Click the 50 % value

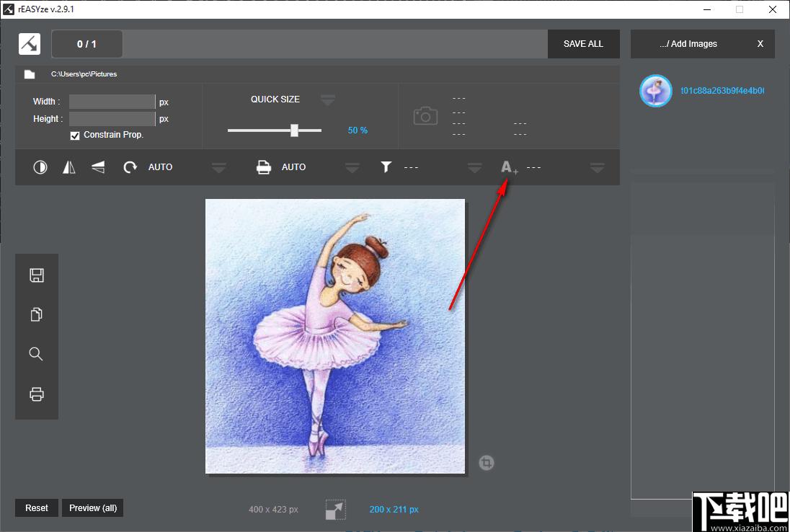click(x=358, y=130)
